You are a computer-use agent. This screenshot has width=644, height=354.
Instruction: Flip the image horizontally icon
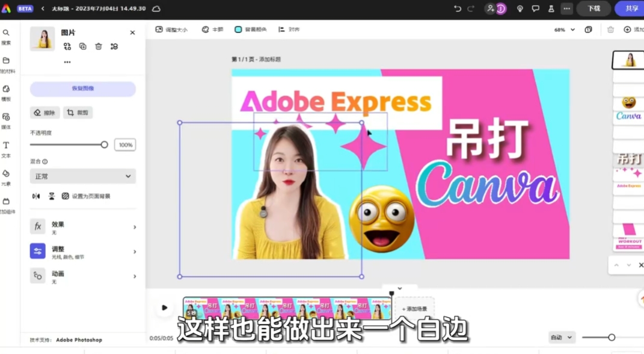click(36, 196)
